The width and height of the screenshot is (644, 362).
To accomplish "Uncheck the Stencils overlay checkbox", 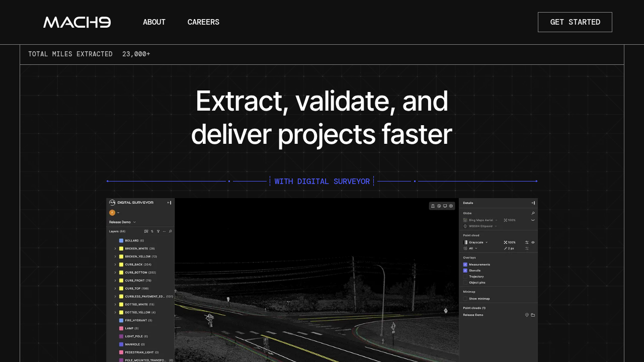I will 465,270.
